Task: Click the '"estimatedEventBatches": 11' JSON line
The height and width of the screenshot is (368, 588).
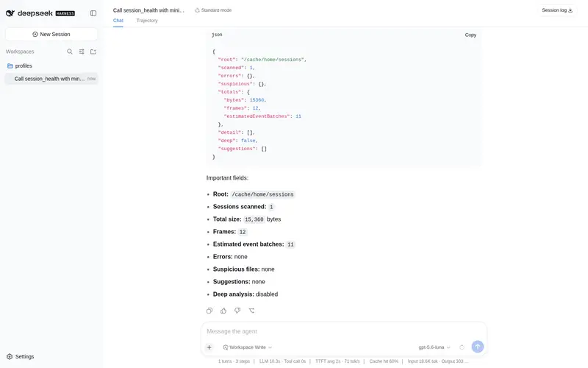Action: [x=262, y=116]
